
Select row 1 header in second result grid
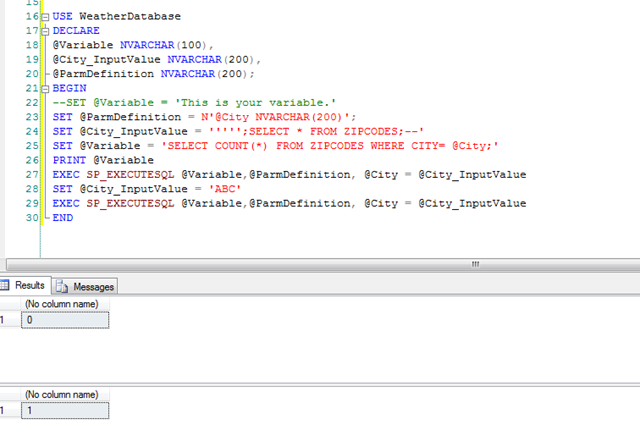(10, 410)
